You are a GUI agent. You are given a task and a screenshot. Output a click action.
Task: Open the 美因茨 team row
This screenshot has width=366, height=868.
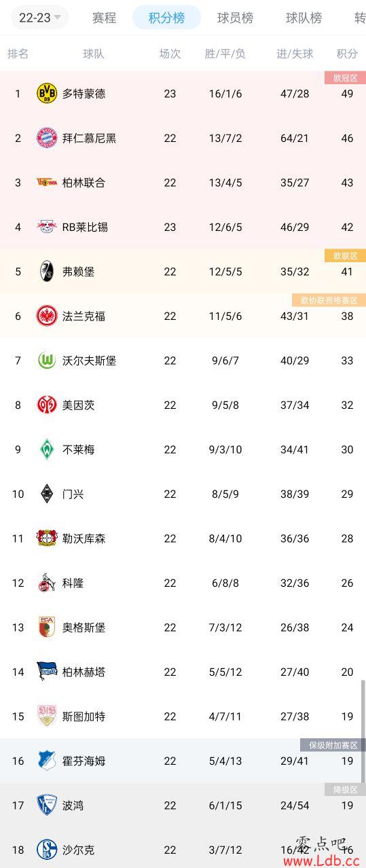click(183, 405)
